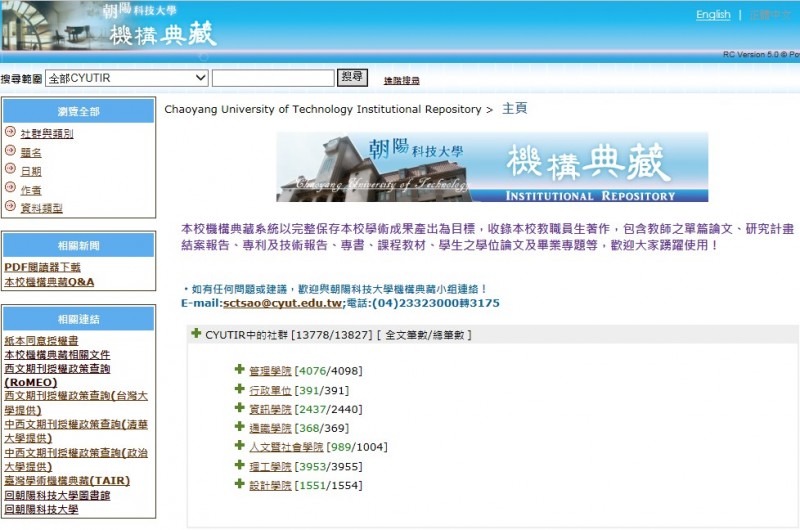Screen dimensions: 800x530
Task: Open 臺灣學術機構典藏(TAIR) link
Action: click(x=67, y=481)
